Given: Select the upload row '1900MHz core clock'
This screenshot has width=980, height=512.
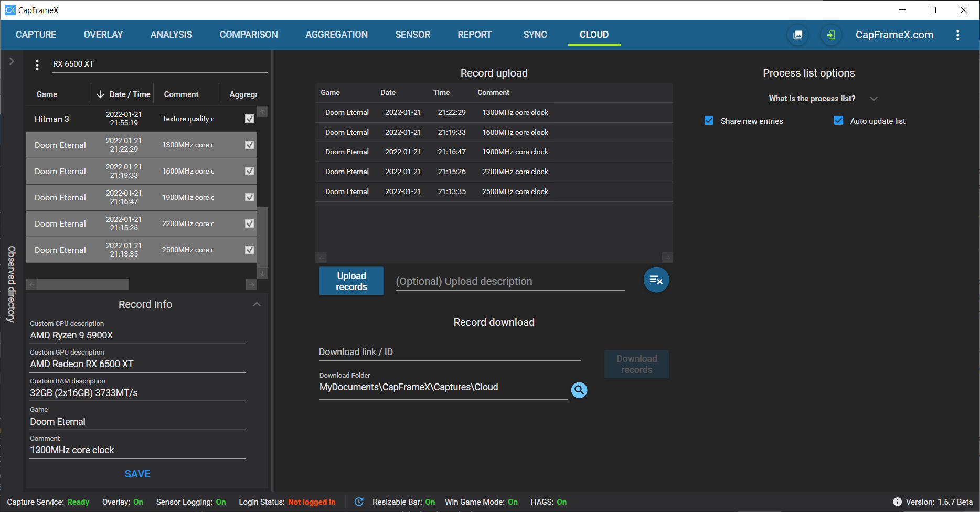Looking at the screenshot, I should coord(494,152).
